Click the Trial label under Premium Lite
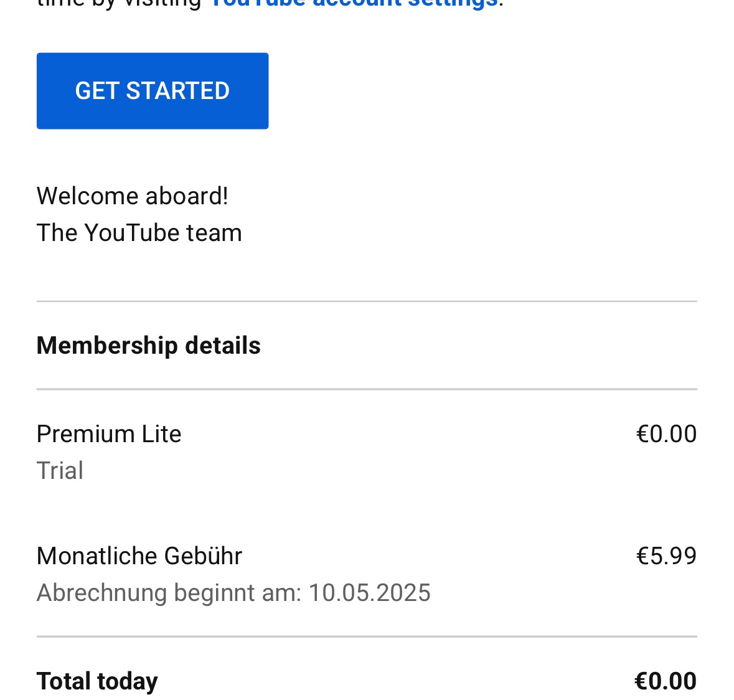Image resolution: width=734 pixels, height=700 pixels. 60,471
